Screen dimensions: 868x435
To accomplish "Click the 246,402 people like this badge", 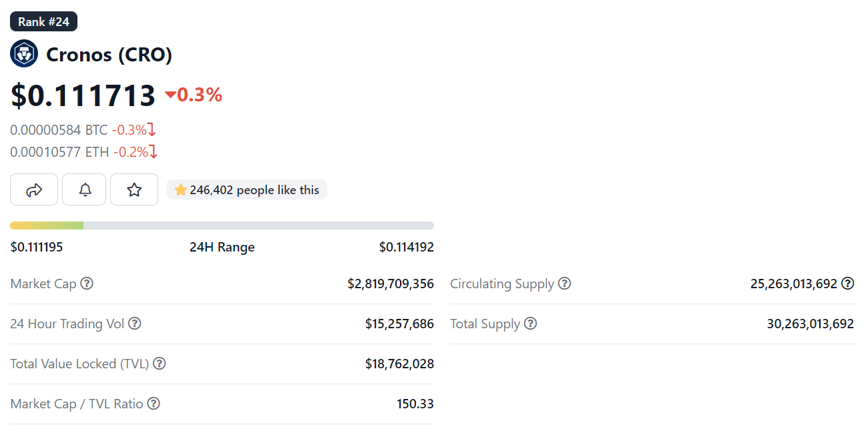I will [247, 190].
